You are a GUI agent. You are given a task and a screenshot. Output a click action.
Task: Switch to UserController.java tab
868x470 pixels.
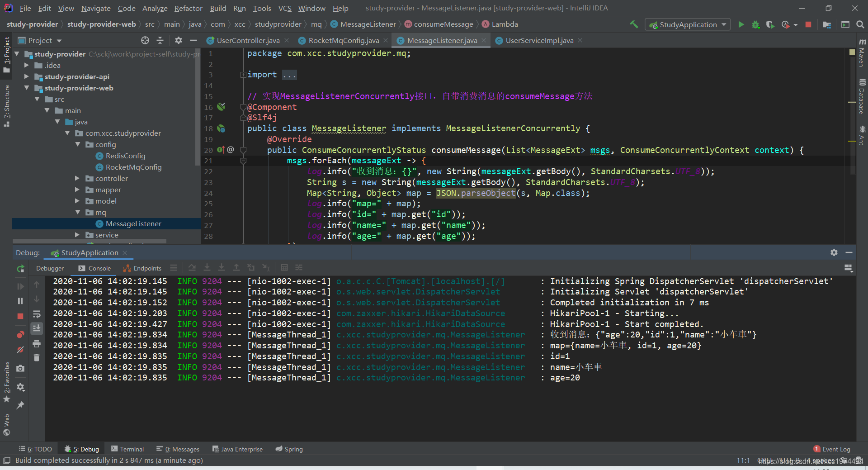(x=248, y=40)
